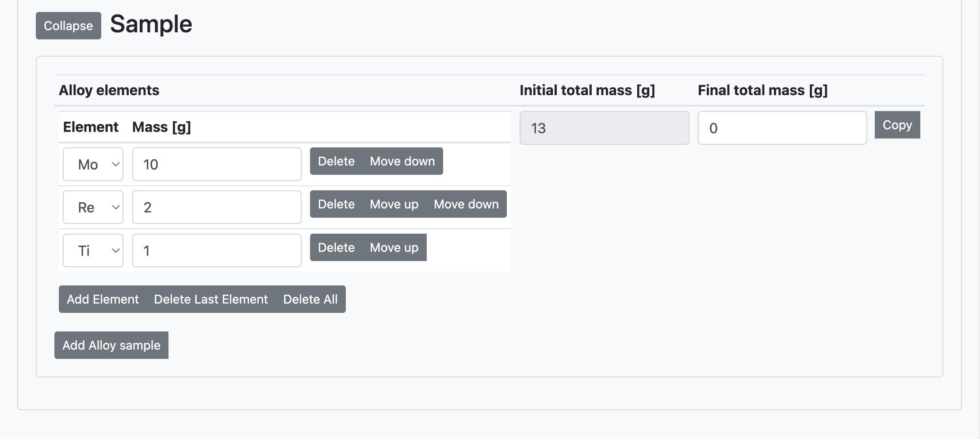Image resolution: width=980 pixels, height=439 pixels.
Task: Click the Re mass input field
Action: pos(217,207)
